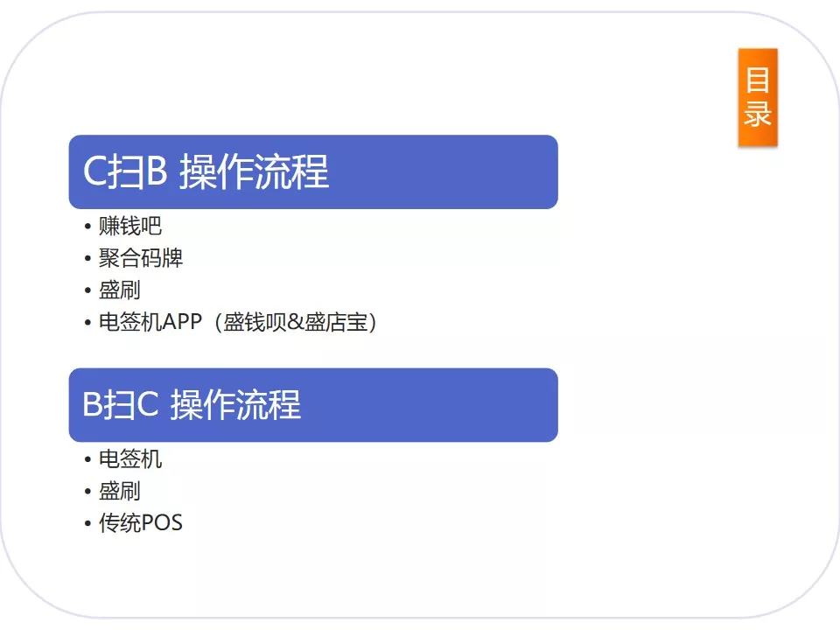
Task: Choose 盛刷 under C扫B section
Action: click(x=120, y=290)
